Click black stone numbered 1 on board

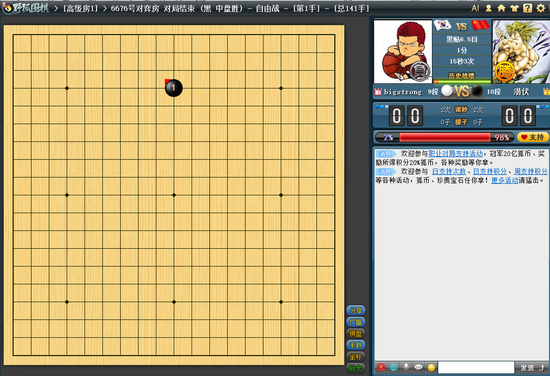[x=174, y=88]
